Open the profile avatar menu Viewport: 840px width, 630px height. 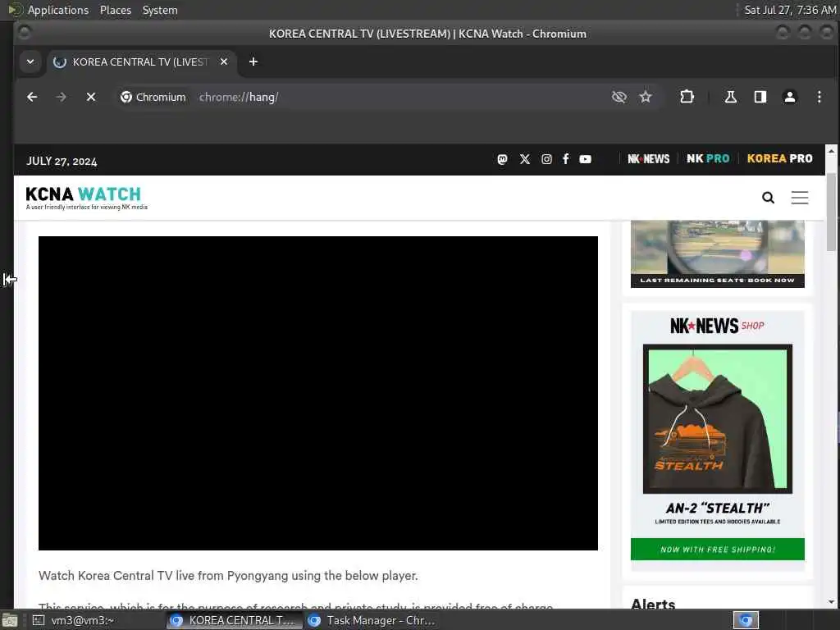point(790,97)
